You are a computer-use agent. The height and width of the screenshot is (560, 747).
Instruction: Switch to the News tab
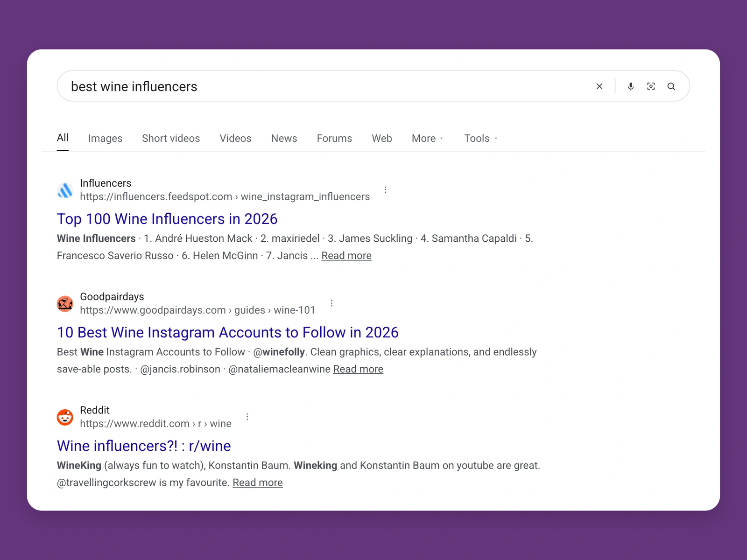tap(284, 138)
